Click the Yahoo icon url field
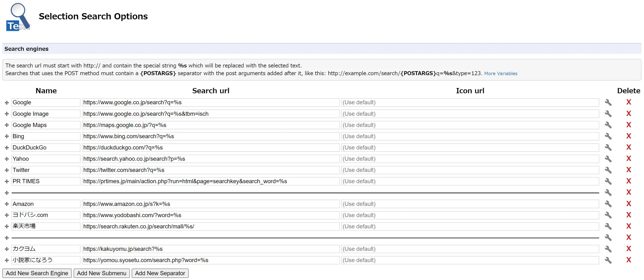 470,159
